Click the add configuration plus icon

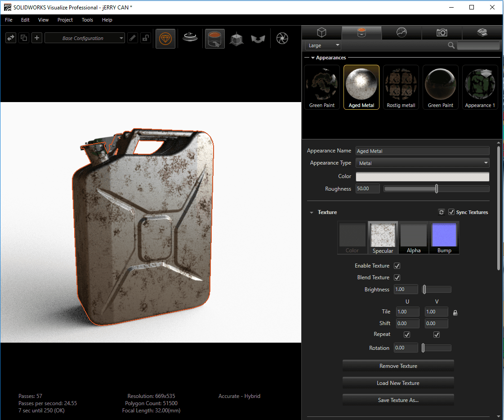coord(37,38)
